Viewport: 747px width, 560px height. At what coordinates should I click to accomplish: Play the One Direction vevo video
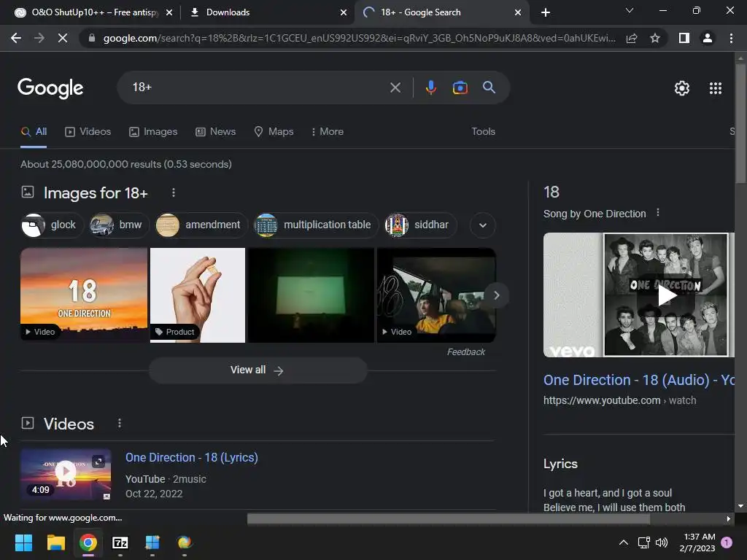pyautogui.click(x=667, y=295)
